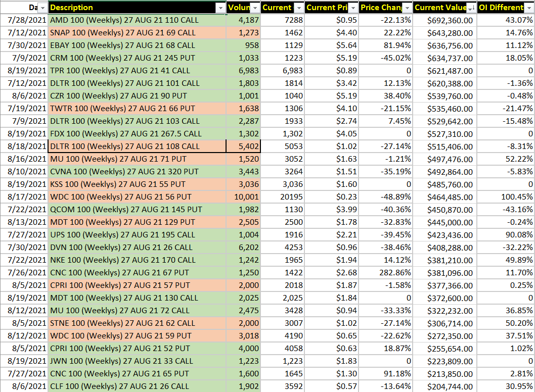The height and width of the screenshot is (392, 535).
Task: Click the 91.18% price change cell
Action: pyautogui.click(x=385, y=373)
